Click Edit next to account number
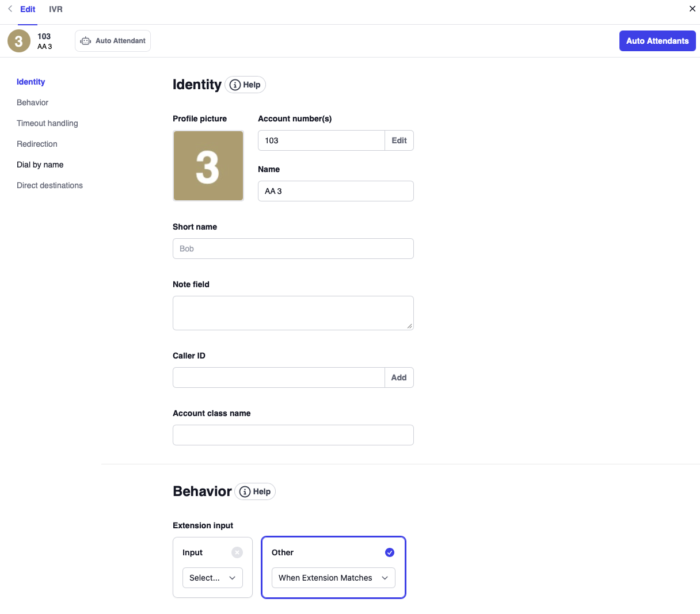This screenshot has width=700, height=614. [399, 140]
